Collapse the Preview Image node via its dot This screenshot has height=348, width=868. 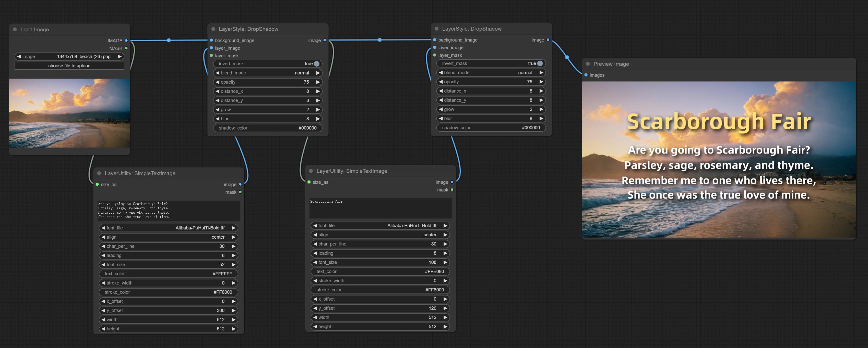(x=588, y=64)
